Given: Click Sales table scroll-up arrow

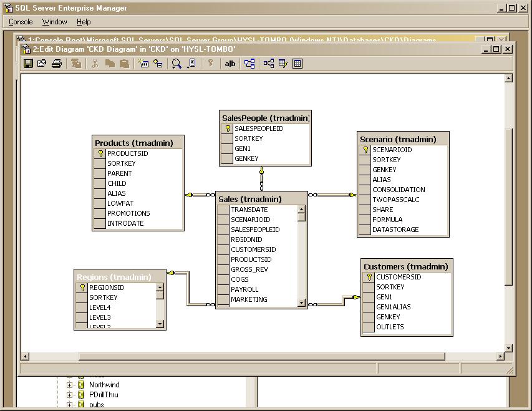Looking at the screenshot, I should (301, 209).
